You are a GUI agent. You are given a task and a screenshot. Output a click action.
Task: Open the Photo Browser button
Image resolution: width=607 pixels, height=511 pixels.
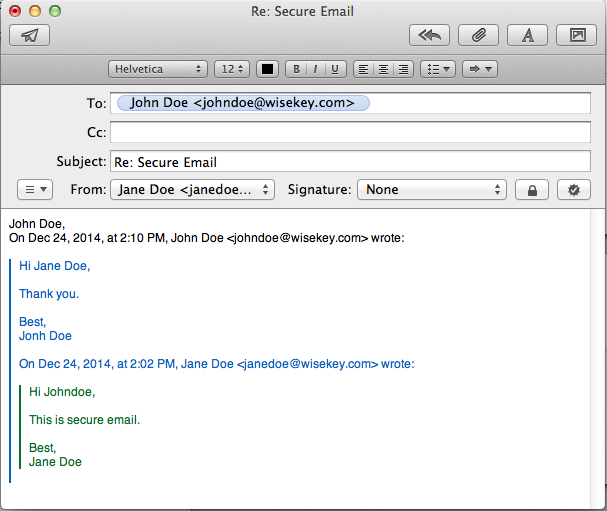pos(576,35)
